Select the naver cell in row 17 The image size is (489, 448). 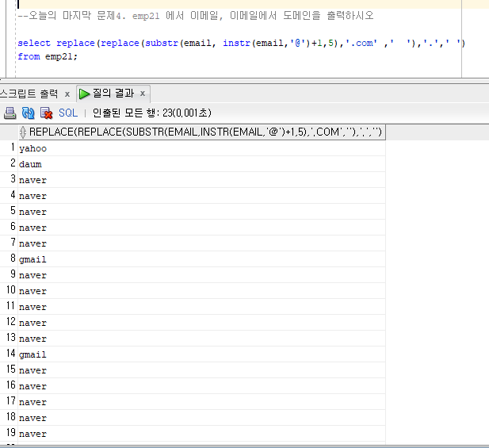[202, 402]
